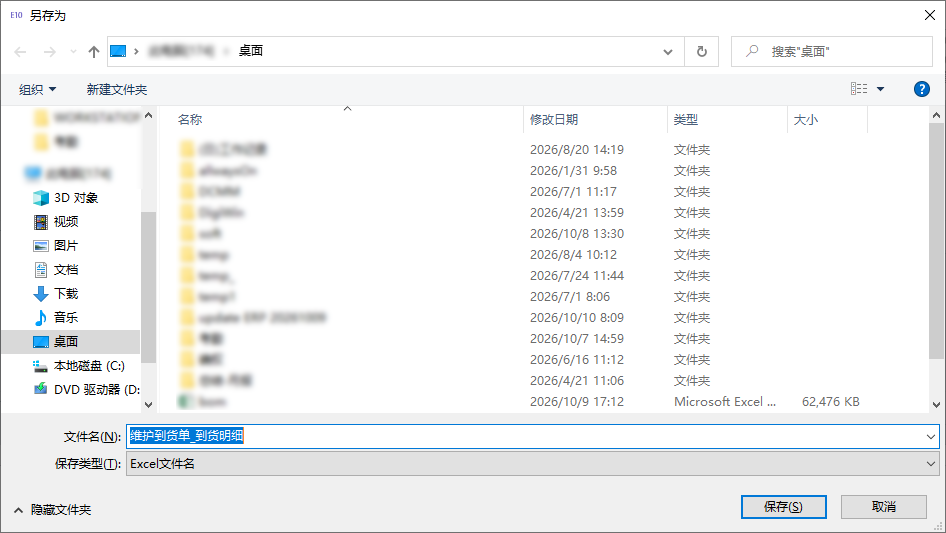
Task: Click the 取消 button
Action: tap(883, 506)
